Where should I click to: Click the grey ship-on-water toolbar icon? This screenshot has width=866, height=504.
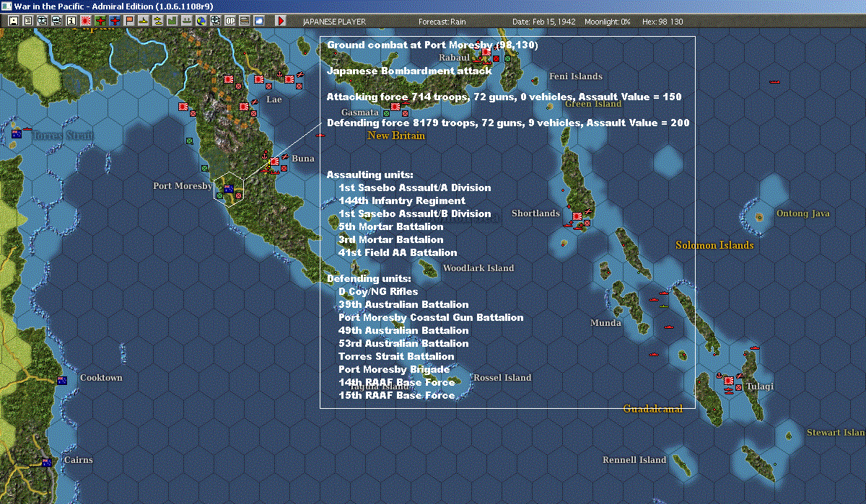pyautogui.click(x=186, y=21)
